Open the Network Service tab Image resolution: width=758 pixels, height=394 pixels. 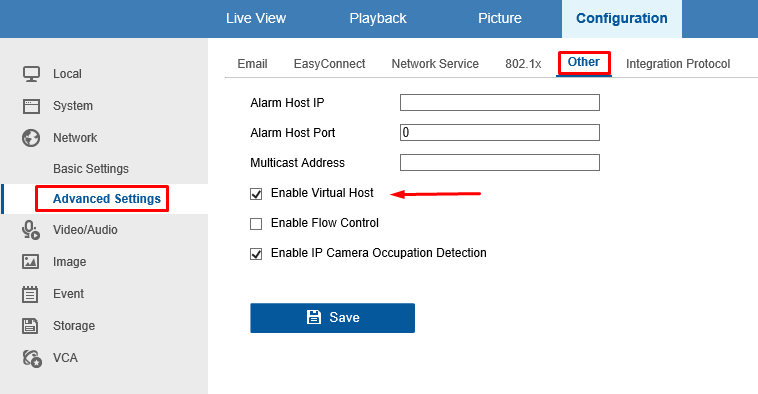(x=435, y=64)
